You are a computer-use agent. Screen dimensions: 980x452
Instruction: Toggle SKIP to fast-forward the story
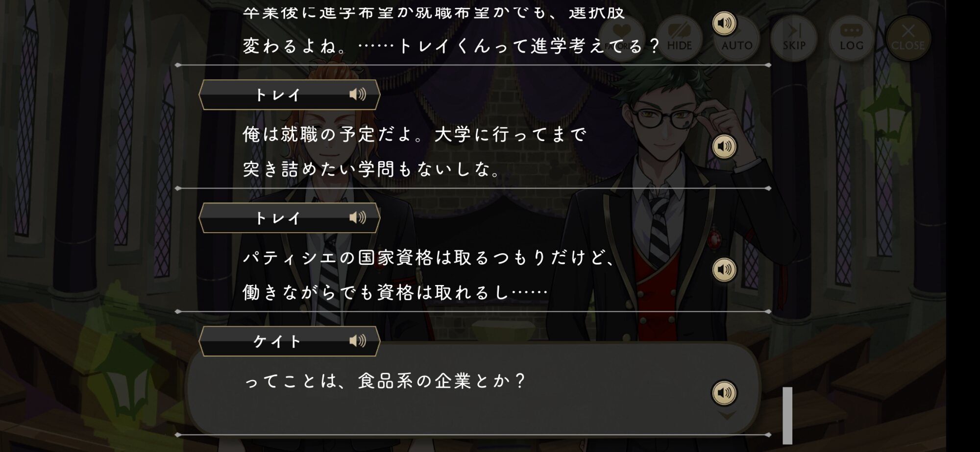pos(794,38)
